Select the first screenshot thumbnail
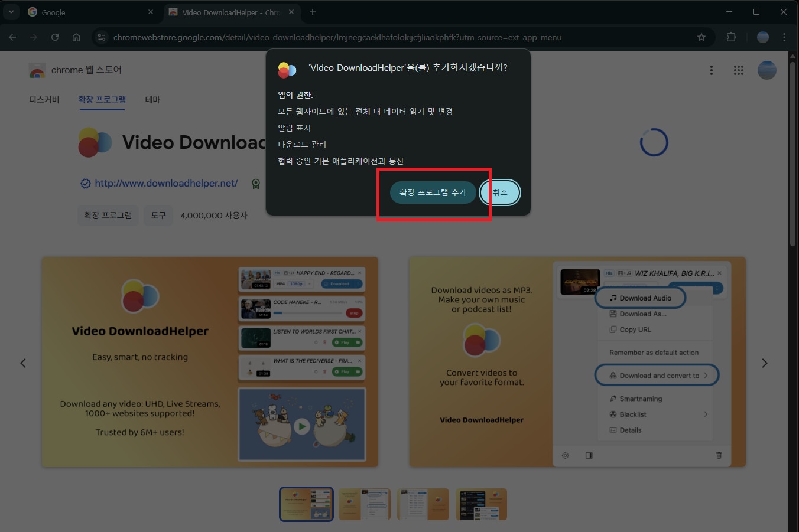799x532 pixels. (306, 504)
